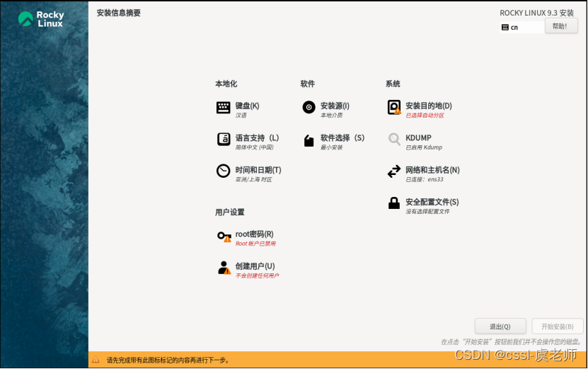Viewport: 588px width, 369px height.
Task: Click the 用户设置 section heading
Action: (x=230, y=212)
